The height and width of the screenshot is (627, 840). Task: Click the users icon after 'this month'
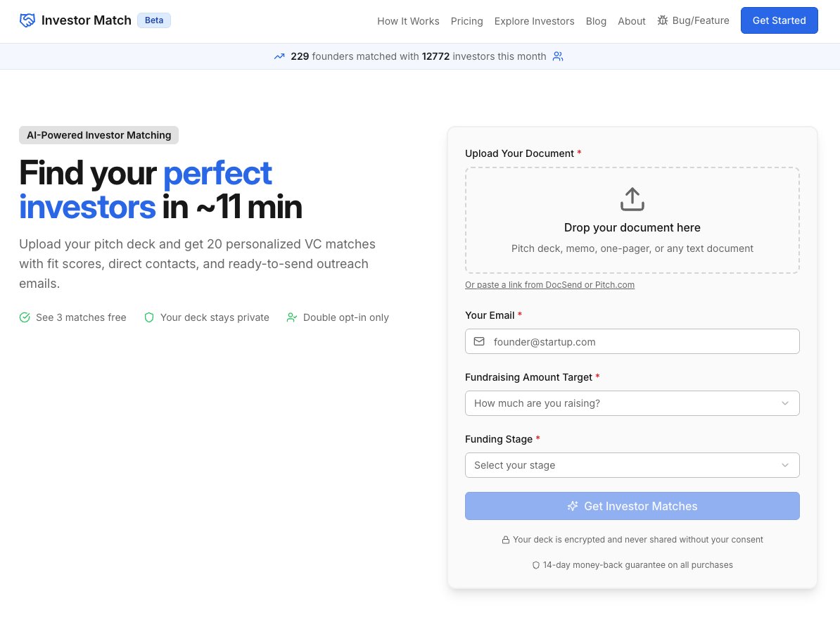[x=558, y=56]
